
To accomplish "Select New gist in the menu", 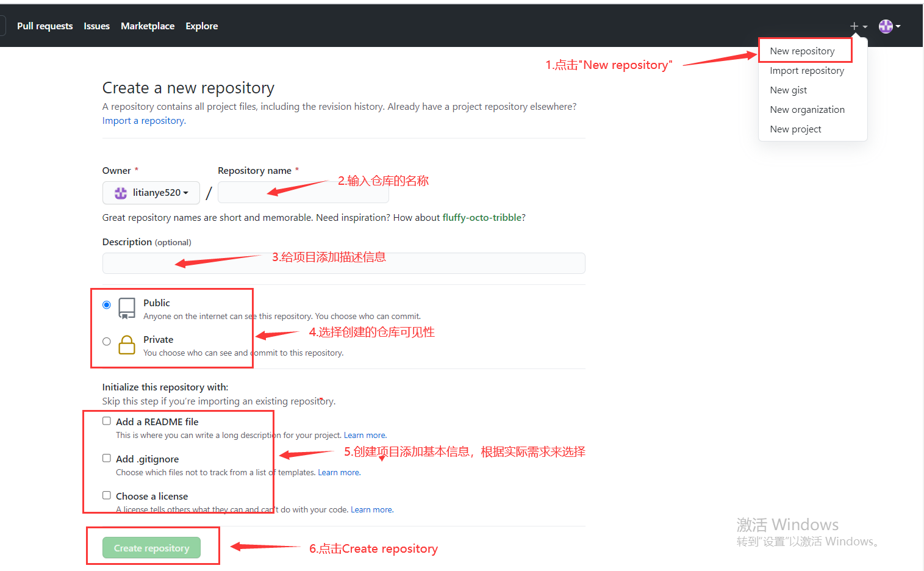I will coord(788,90).
